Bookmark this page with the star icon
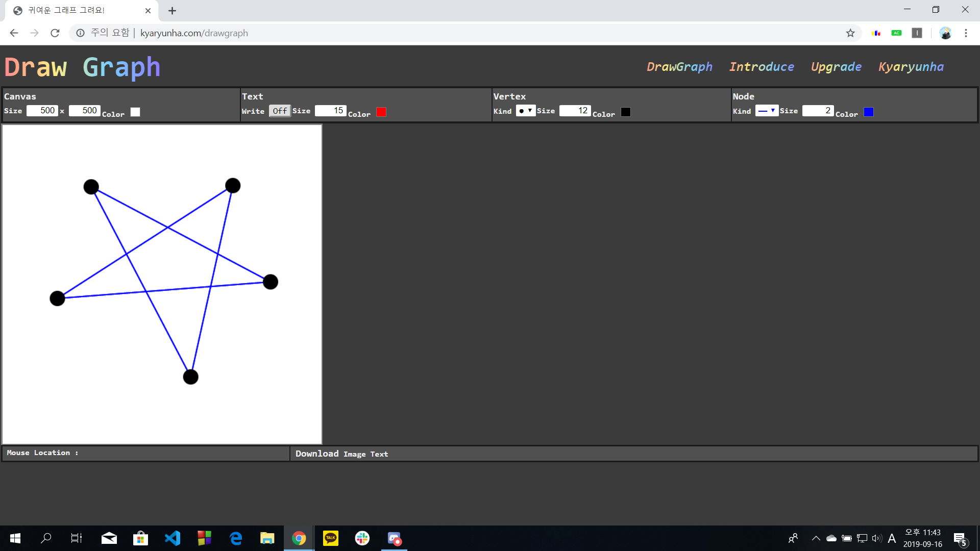 850,33
